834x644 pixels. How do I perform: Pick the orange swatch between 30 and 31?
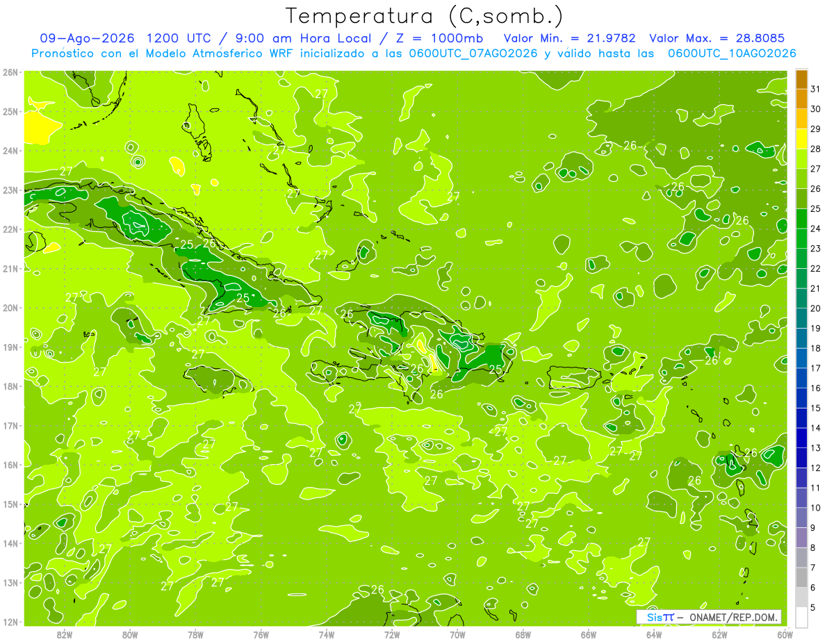pyautogui.click(x=801, y=99)
